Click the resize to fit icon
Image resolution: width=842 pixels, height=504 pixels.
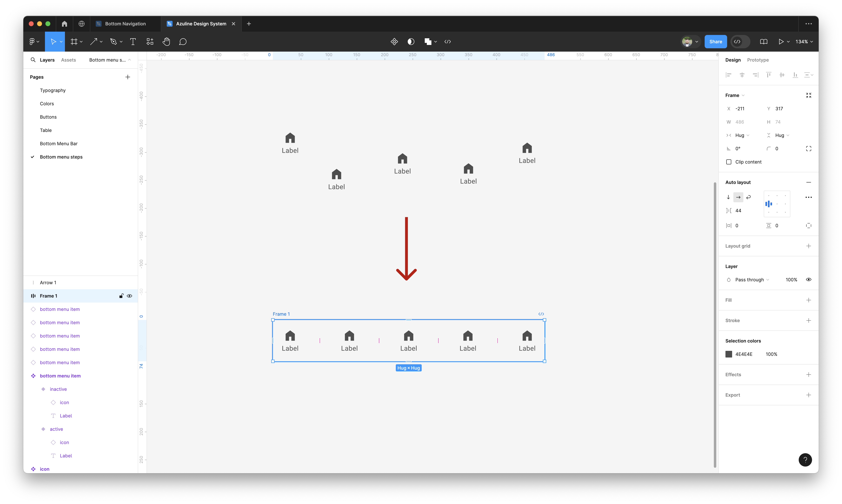(x=808, y=96)
